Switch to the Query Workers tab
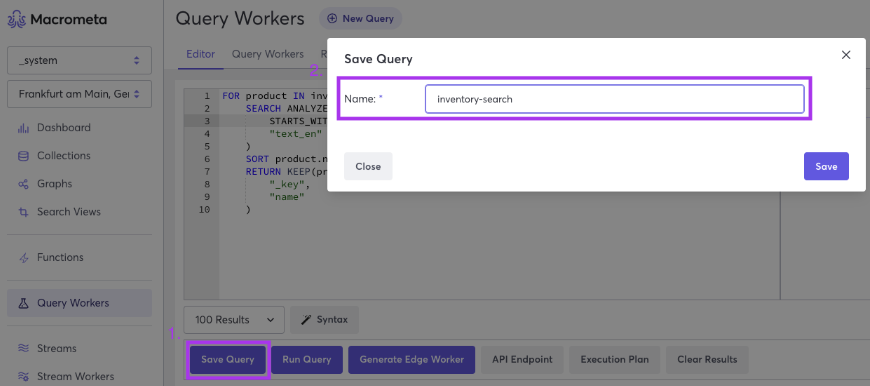The image size is (870, 386). point(268,54)
